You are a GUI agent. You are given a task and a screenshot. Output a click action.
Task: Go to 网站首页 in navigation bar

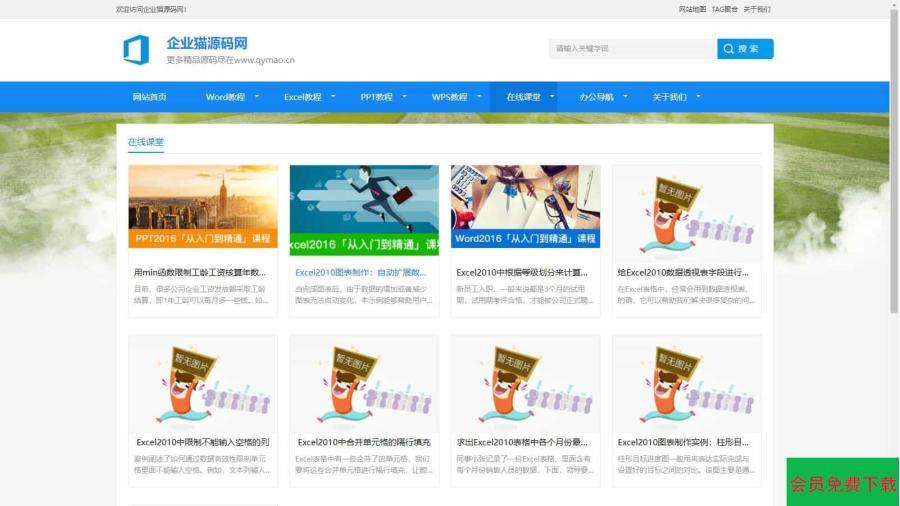pos(149,97)
